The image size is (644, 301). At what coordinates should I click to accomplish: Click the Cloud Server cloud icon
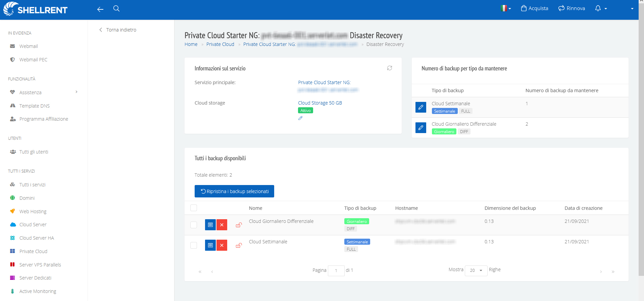pos(13,225)
